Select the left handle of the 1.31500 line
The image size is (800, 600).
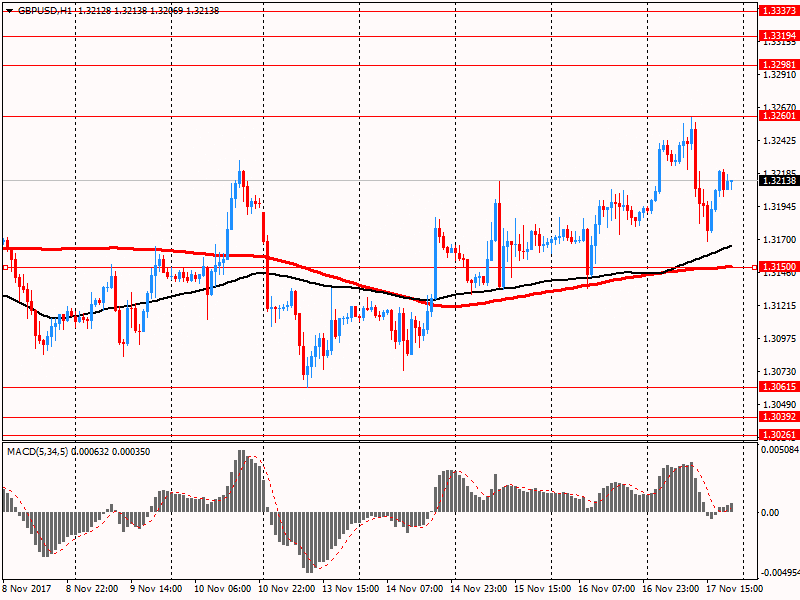pyautogui.click(x=5, y=267)
